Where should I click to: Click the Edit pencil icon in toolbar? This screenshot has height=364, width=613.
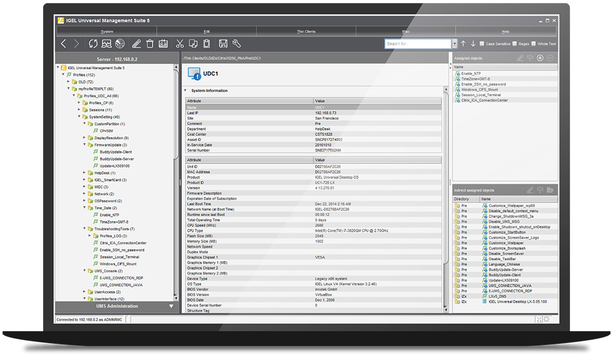pos(136,44)
